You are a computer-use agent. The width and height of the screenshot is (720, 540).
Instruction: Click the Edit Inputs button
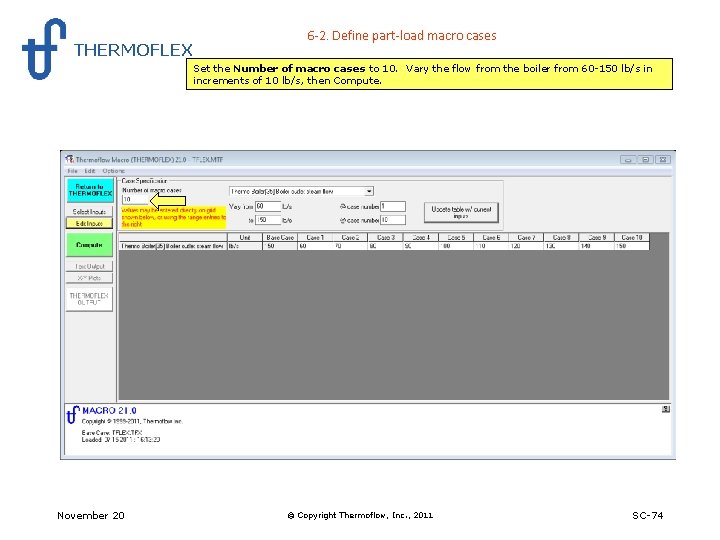point(89,223)
